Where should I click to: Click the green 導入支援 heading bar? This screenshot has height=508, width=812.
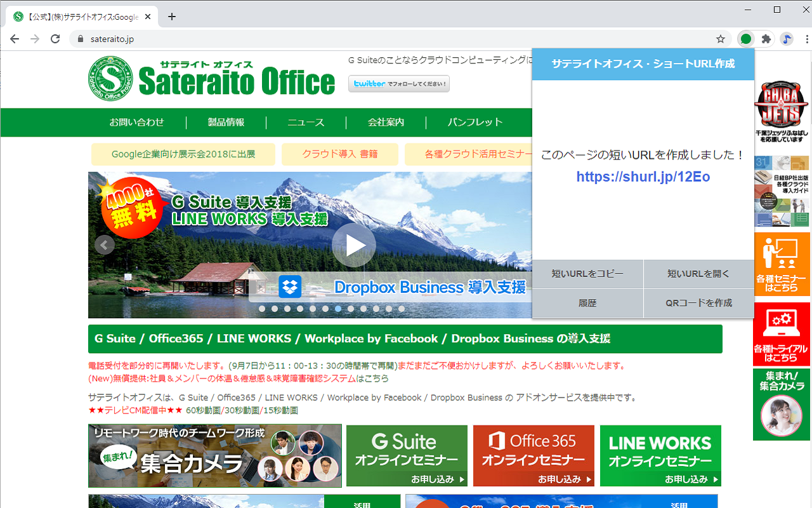405,339
